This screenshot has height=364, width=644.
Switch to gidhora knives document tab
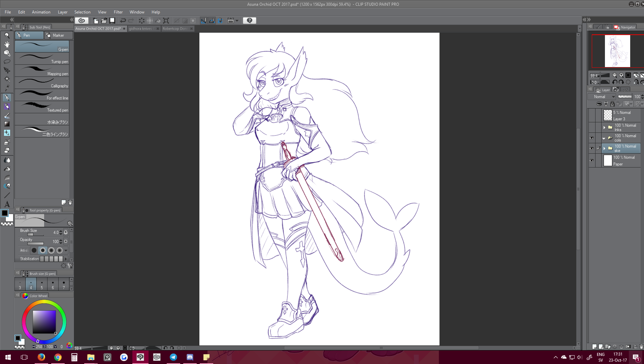click(141, 29)
